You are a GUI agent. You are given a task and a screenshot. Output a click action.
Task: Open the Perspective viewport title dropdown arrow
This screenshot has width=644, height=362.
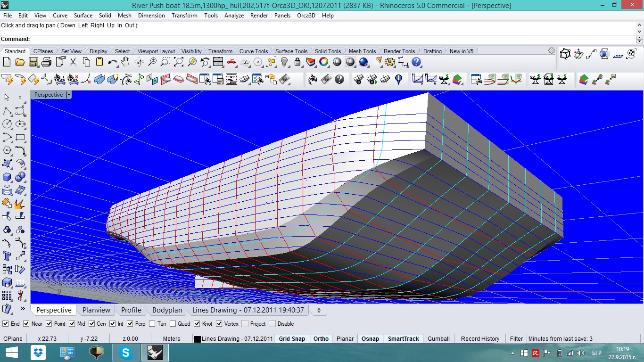(69, 95)
